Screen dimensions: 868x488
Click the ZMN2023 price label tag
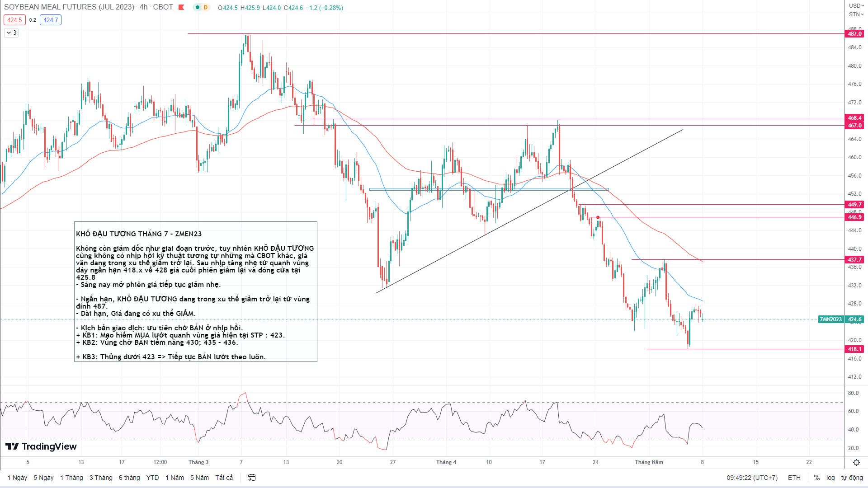pos(831,319)
